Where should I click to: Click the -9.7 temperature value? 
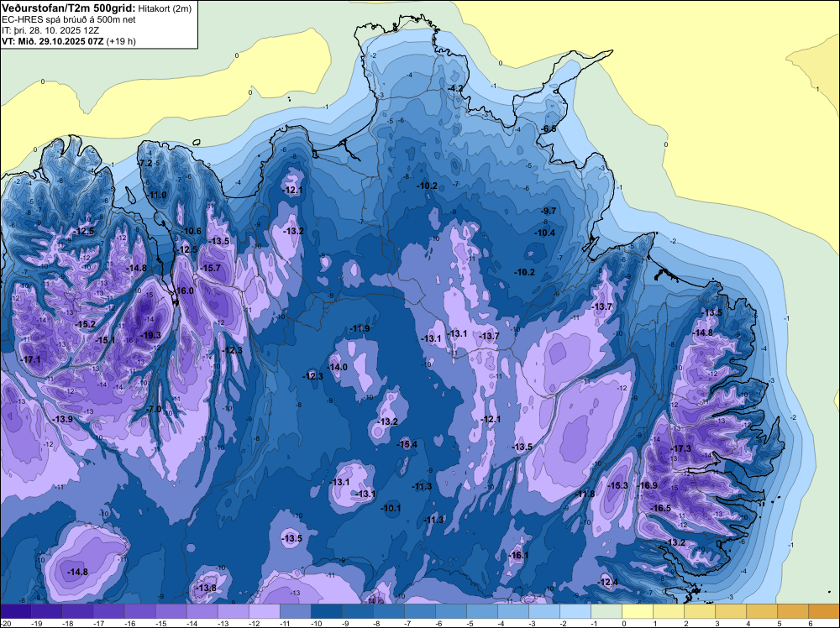pos(549,211)
